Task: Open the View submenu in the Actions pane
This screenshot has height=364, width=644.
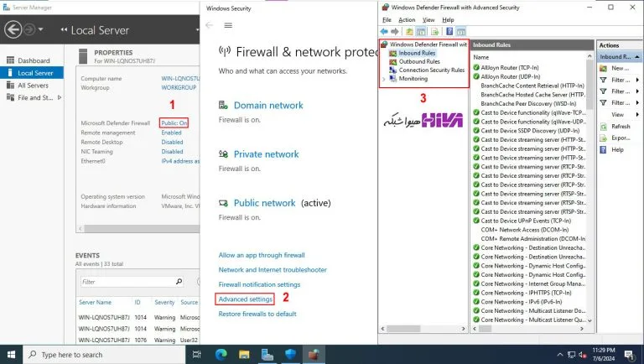Action: [x=620, y=115]
